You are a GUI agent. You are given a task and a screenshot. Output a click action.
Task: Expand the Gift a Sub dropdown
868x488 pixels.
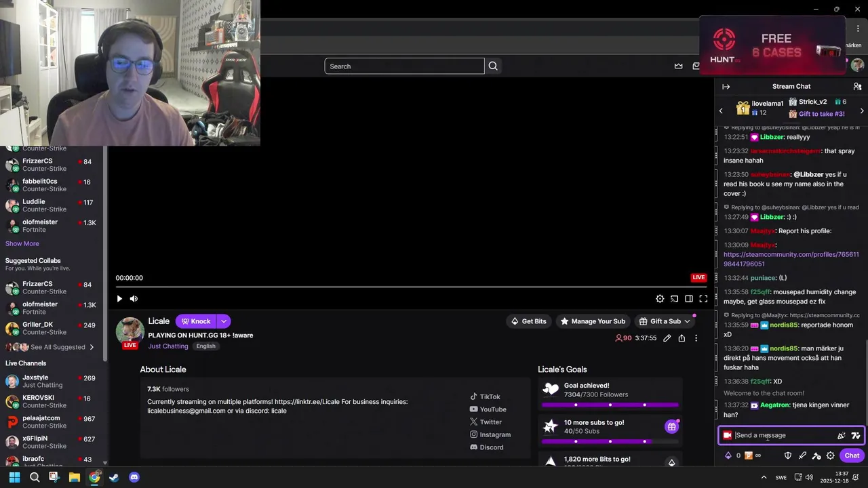687,321
